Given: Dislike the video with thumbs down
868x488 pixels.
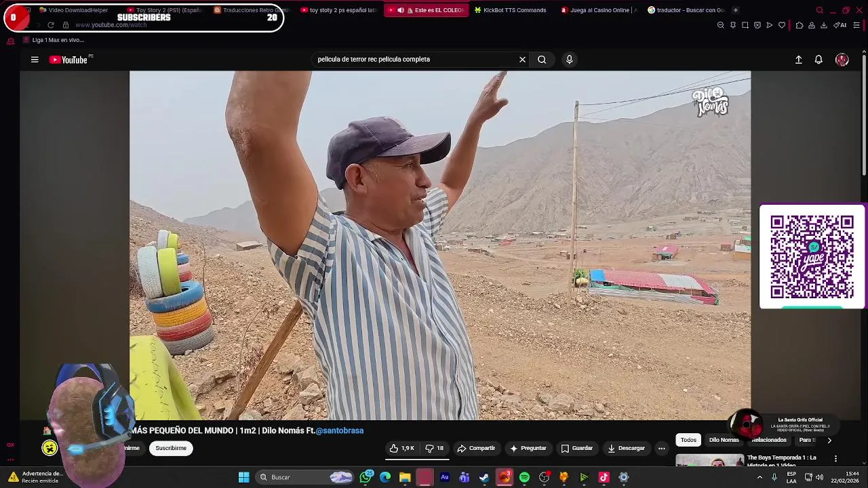Looking at the screenshot, I should tap(434, 448).
